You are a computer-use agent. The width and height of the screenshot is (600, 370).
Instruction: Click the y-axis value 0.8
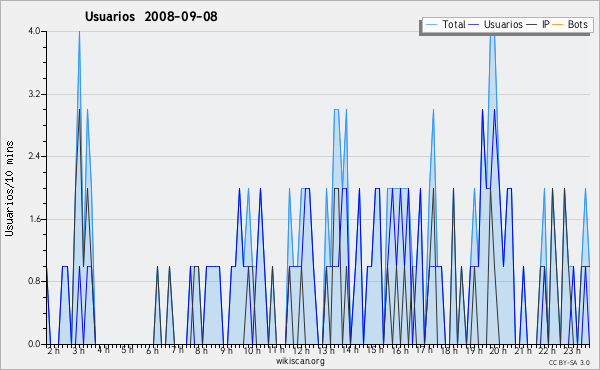(x=34, y=282)
